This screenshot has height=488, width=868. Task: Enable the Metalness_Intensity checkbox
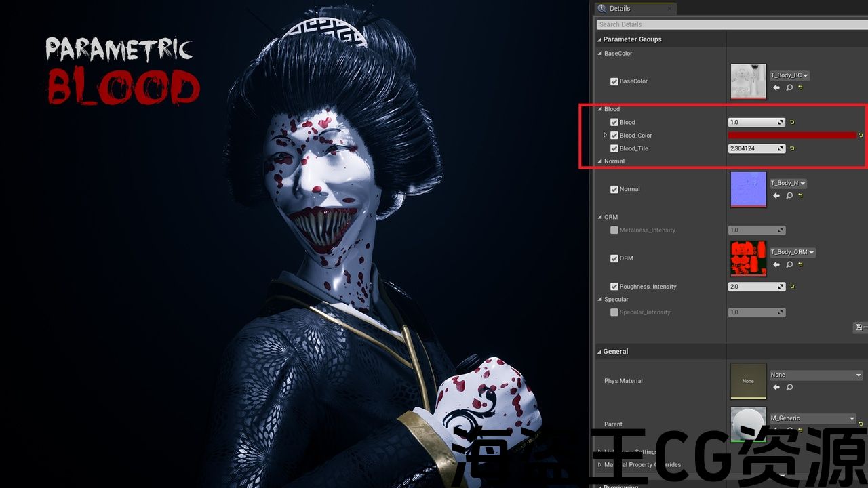click(614, 230)
